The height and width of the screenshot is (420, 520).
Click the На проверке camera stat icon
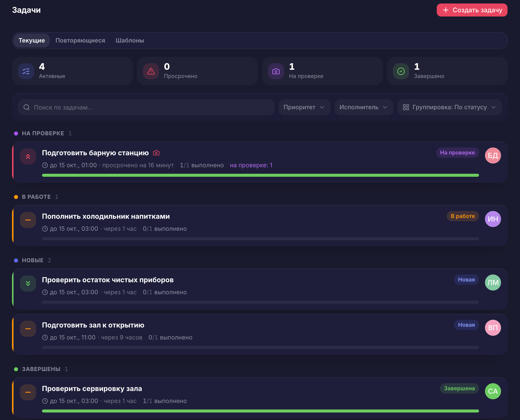(x=276, y=71)
